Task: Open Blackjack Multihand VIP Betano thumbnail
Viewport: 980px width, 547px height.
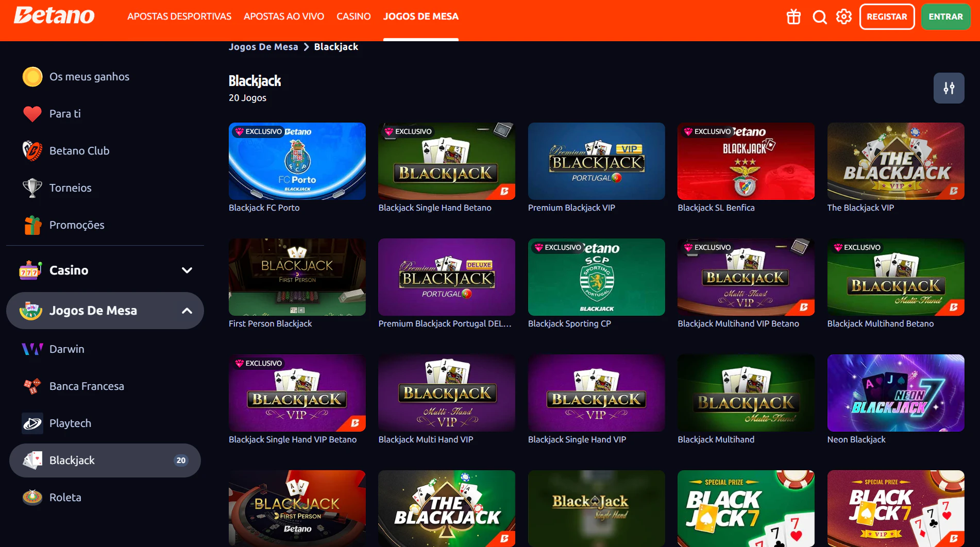Action: (746, 277)
